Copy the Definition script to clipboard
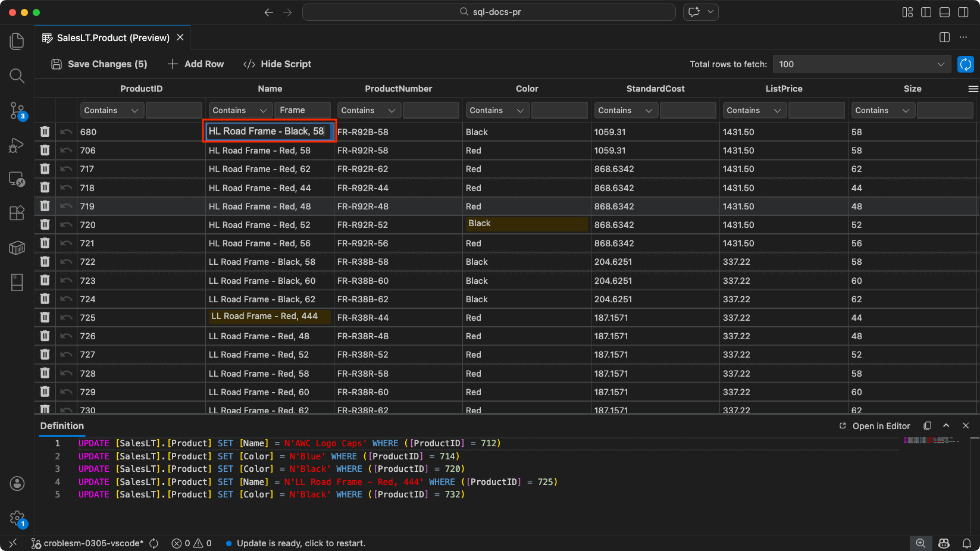The image size is (980, 551). [927, 426]
